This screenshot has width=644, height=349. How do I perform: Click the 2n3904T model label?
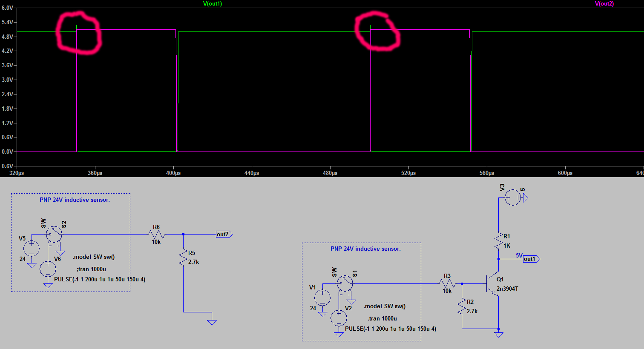tap(507, 289)
